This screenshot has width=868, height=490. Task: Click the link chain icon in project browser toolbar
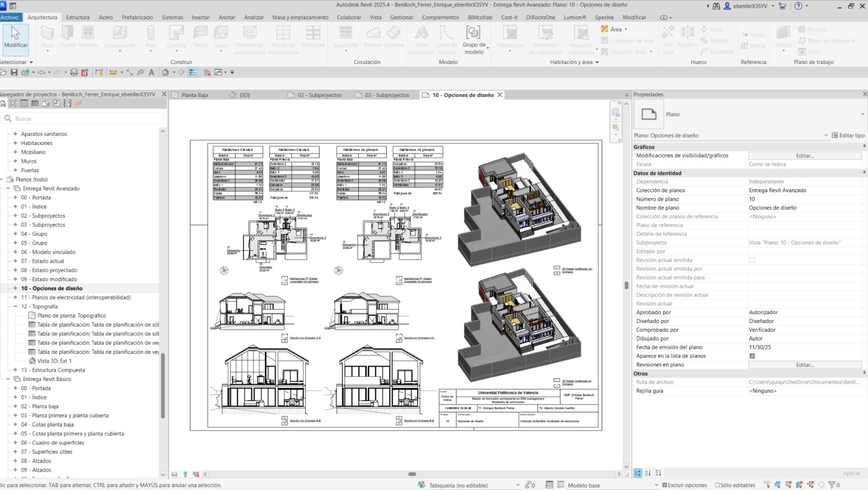[x=78, y=103]
